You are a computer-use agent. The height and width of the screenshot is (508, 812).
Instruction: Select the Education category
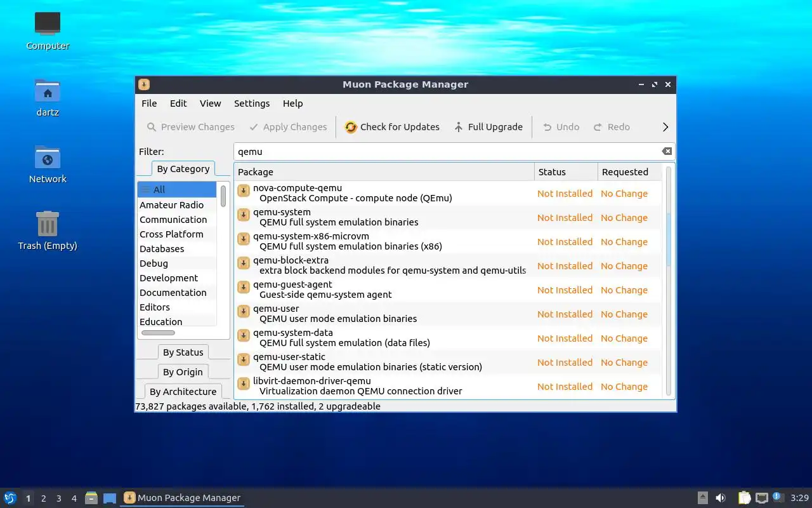177,321
